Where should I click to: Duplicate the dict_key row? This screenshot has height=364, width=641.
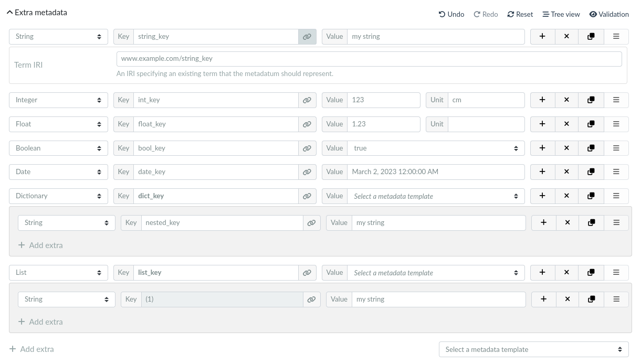591,196
